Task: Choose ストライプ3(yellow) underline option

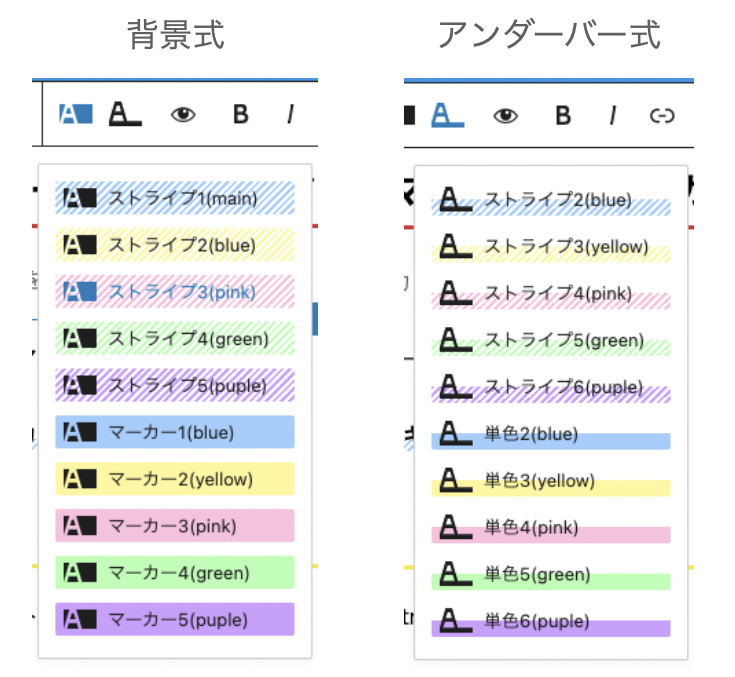Action: coord(551,247)
